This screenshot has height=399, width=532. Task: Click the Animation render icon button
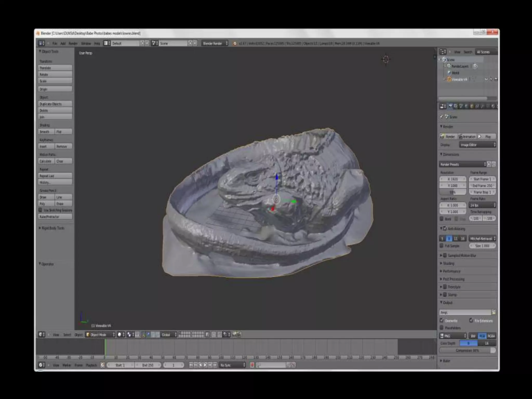coord(461,137)
